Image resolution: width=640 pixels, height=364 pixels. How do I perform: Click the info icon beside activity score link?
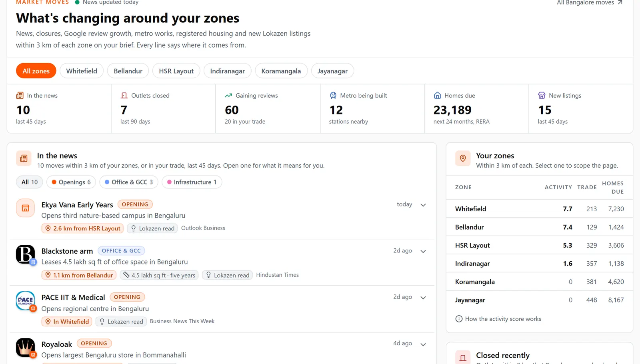tap(459, 319)
